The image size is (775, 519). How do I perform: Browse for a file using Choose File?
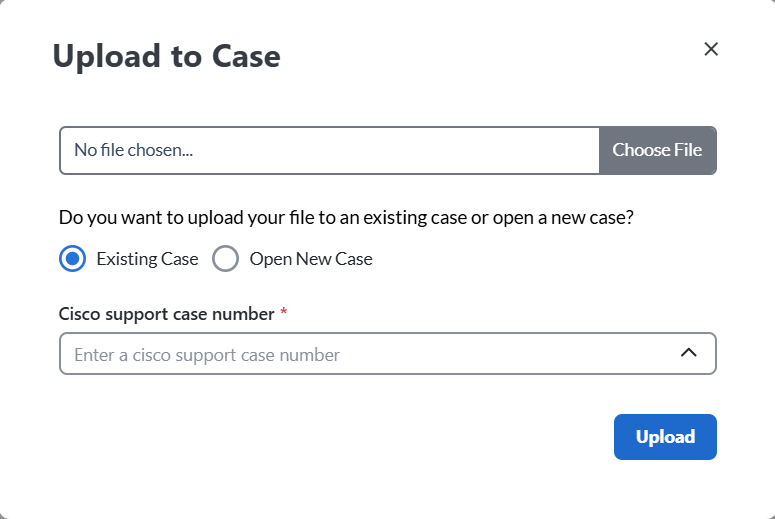tap(657, 150)
